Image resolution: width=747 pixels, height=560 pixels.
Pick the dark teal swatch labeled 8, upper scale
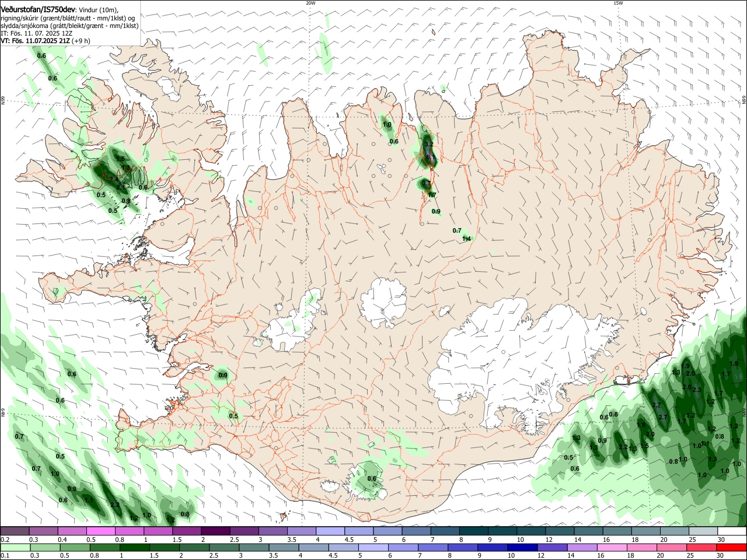pos(473,531)
